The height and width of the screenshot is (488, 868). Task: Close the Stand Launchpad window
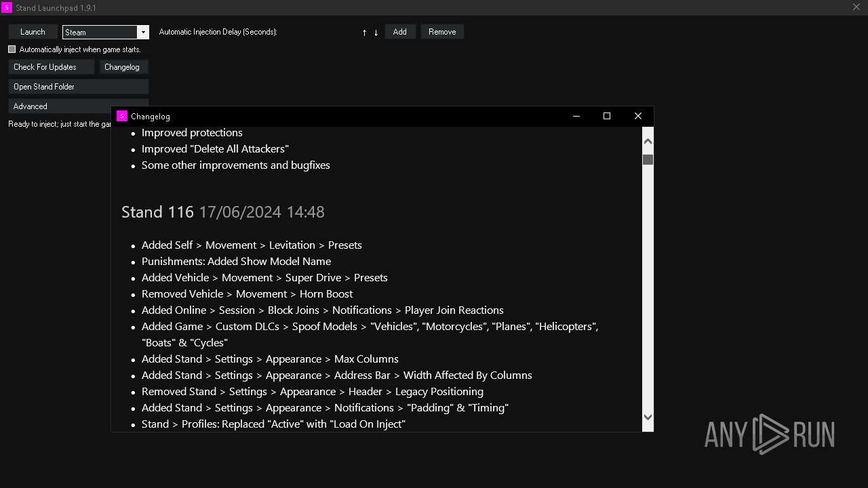pyautogui.click(x=856, y=7)
